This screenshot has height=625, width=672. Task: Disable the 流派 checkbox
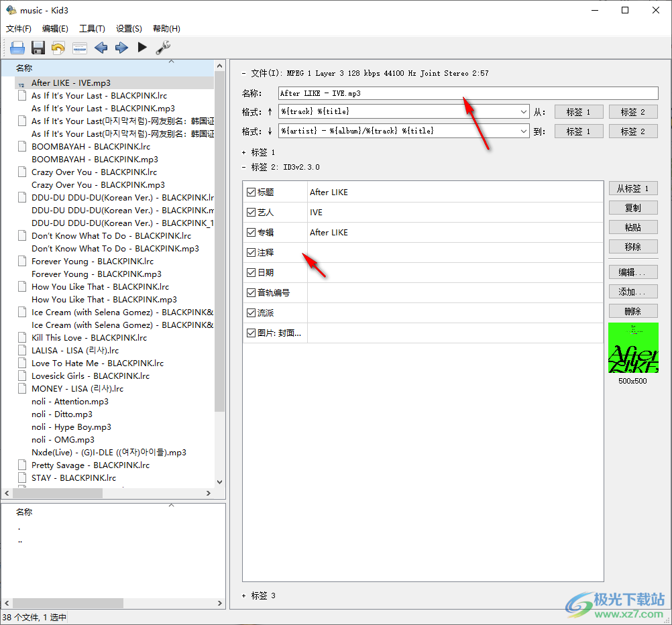251,313
